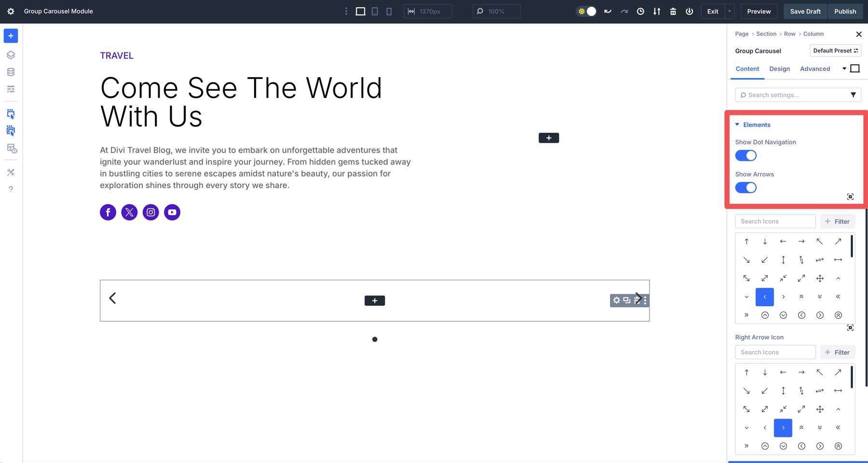Switch to phone preview mode
This screenshot has height=463, width=868.
pyautogui.click(x=389, y=11)
